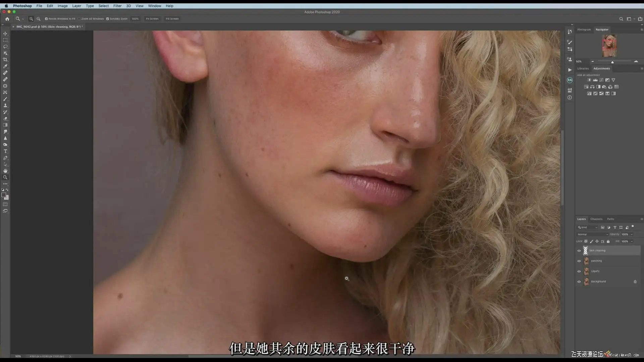Image resolution: width=644 pixels, height=362 pixels.
Task: Add a Brightness/Contrast adjustment
Action: click(589, 80)
